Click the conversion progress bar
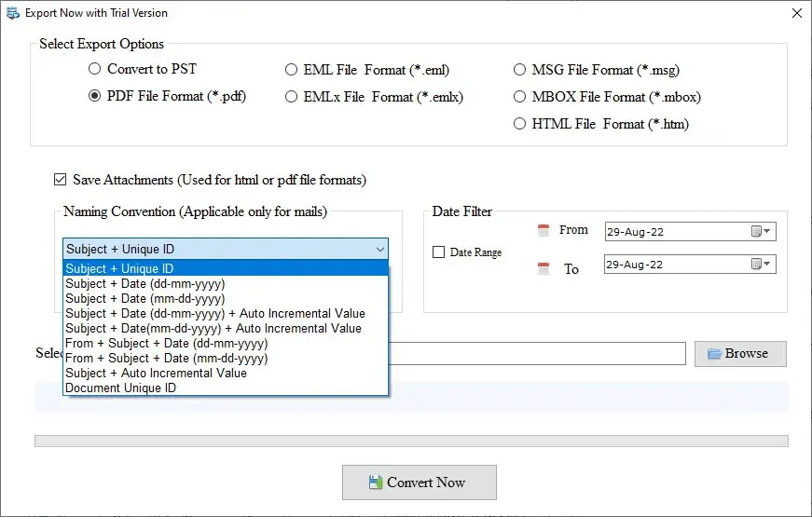 click(x=412, y=441)
